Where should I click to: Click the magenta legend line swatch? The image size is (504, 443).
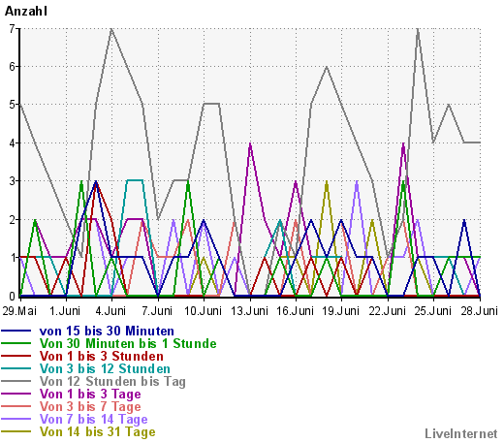click(x=16, y=394)
